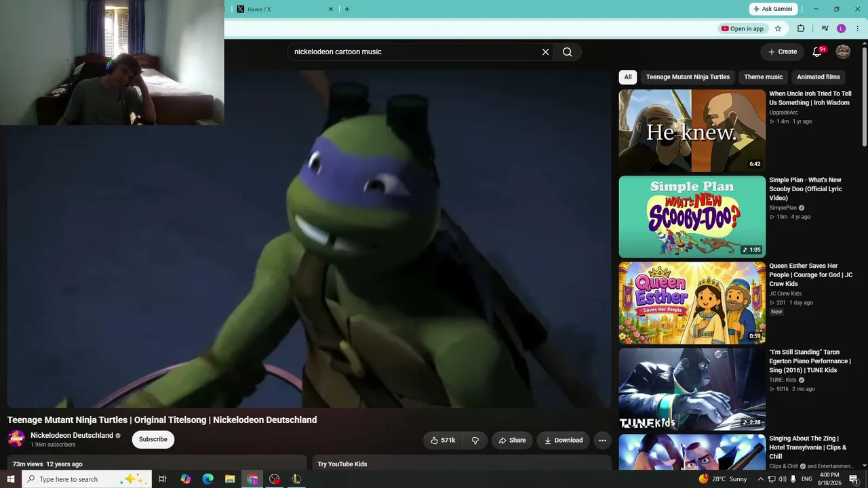Open the Nickelodeon Deutschland channel name link
The image size is (868, 488).
(x=72, y=435)
